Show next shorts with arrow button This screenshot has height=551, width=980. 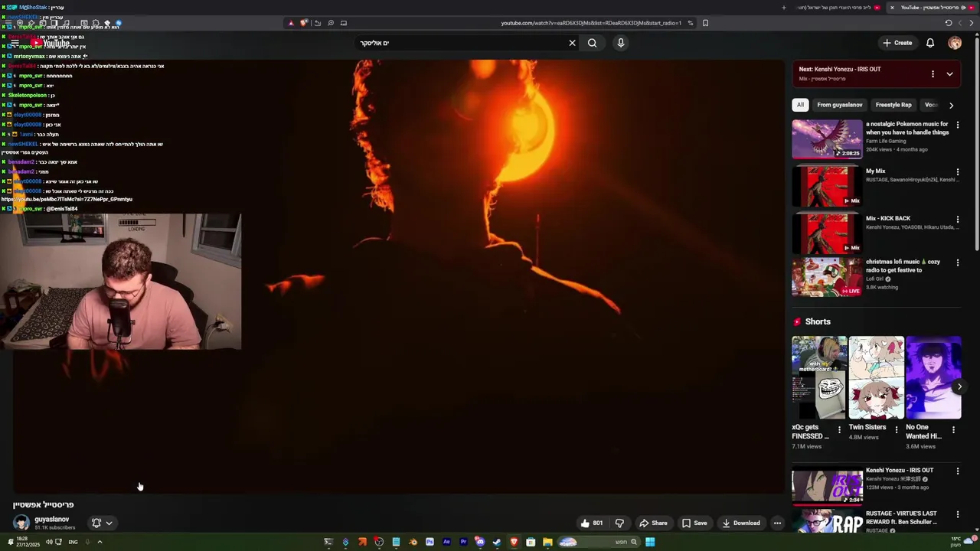(959, 386)
